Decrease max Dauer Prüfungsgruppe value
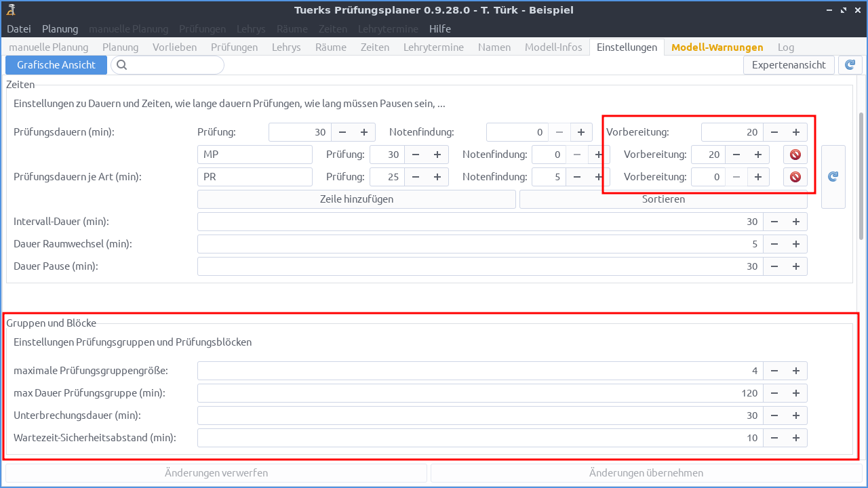This screenshot has width=868, height=488. [x=774, y=393]
